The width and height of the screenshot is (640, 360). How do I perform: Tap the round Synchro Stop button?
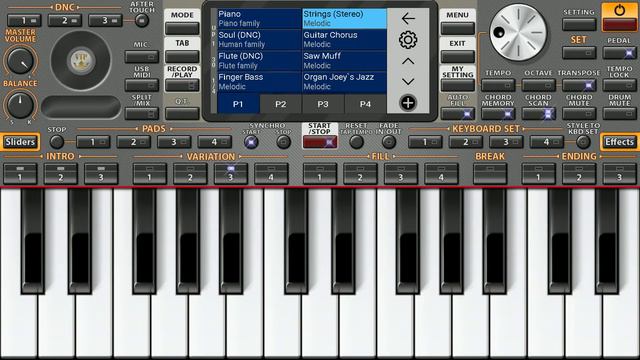[283, 142]
